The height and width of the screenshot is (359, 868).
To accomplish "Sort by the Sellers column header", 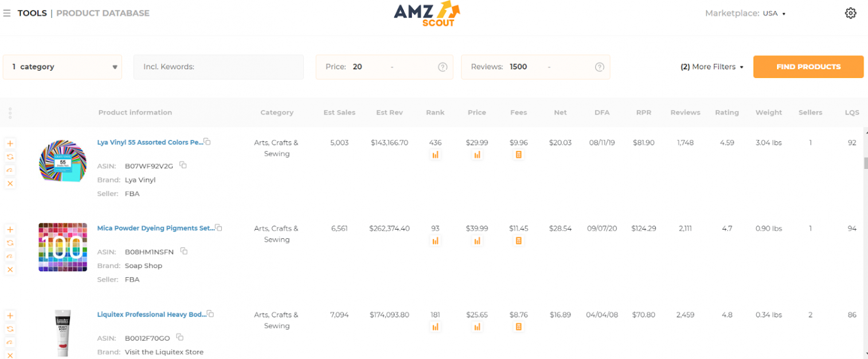I will coord(810,113).
